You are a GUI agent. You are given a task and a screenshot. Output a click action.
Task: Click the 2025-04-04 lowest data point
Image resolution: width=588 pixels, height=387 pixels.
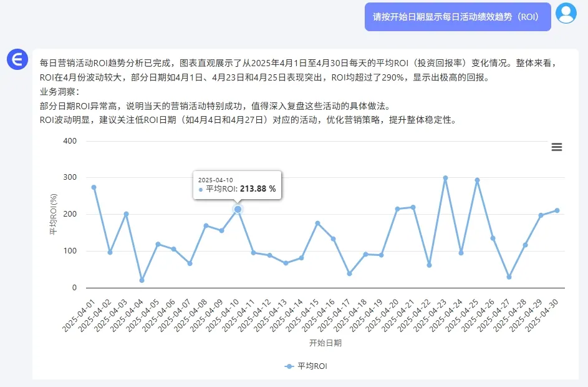tap(142, 280)
